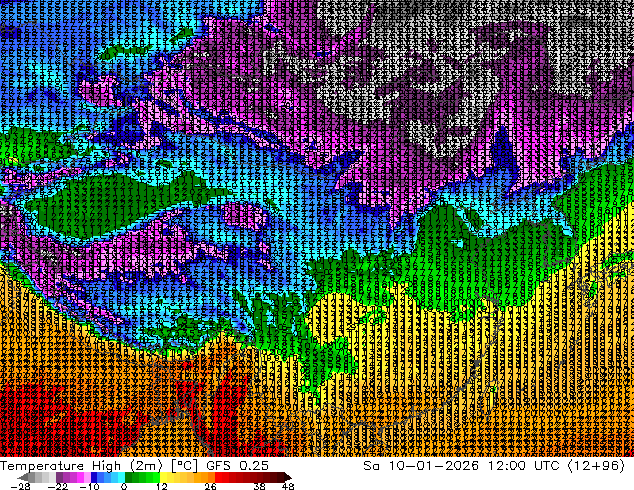Click the '-22' legend scale value
This screenshot has height=490, width=634.
pyautogui.click(x=58, y=487)
